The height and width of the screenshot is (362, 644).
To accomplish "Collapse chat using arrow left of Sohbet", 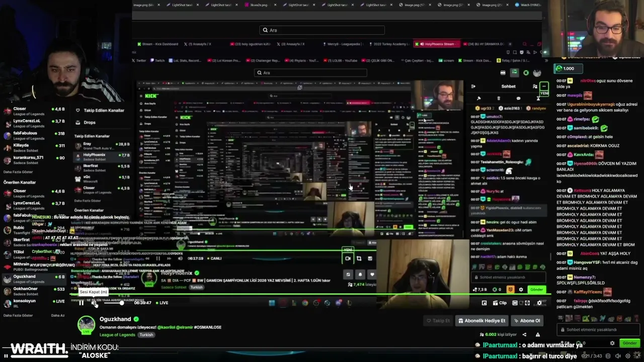I will (473, 86).
